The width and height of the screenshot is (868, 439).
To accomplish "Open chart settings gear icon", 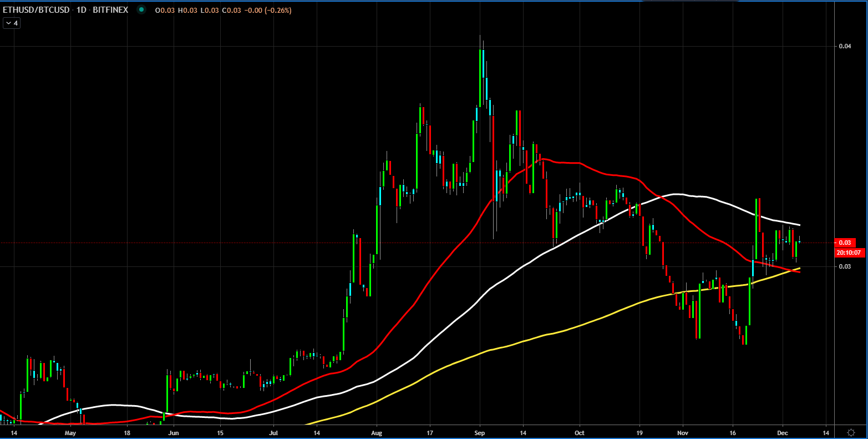I will [x=851, y=432].
